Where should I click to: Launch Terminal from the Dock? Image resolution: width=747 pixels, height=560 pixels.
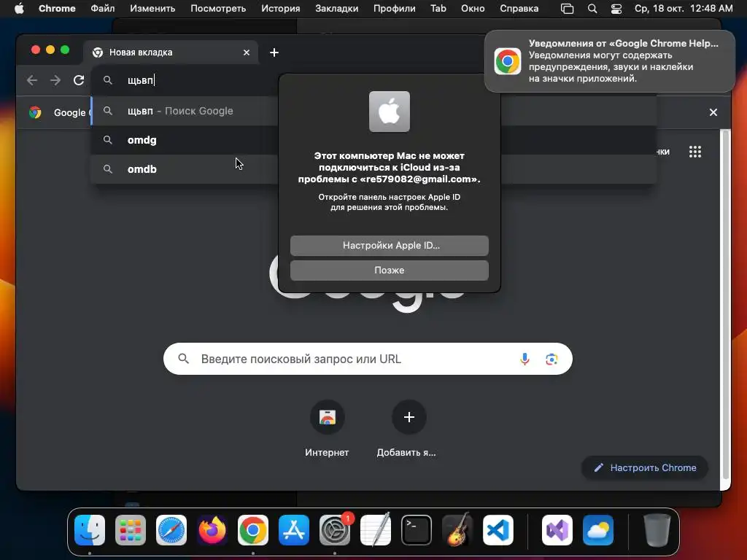(417, 530)
